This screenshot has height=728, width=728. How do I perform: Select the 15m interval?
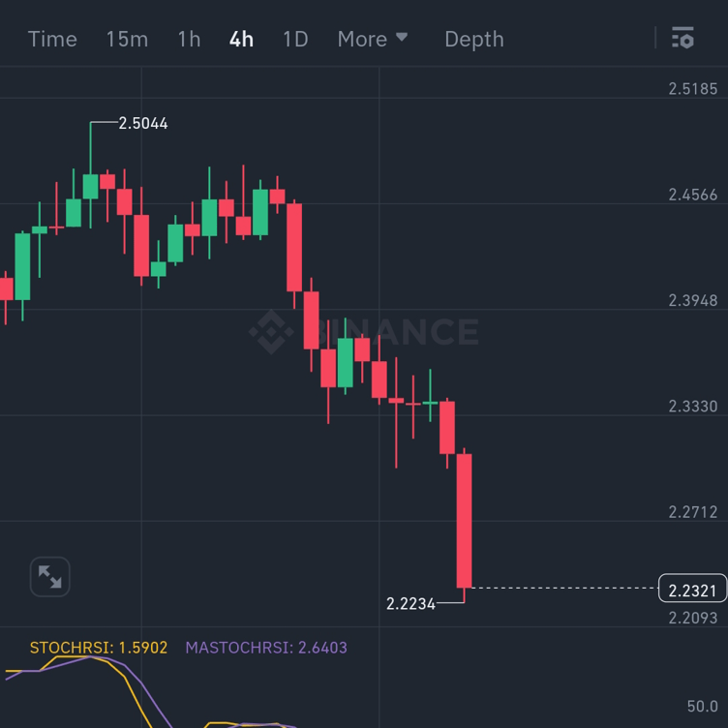click(127, 39)
